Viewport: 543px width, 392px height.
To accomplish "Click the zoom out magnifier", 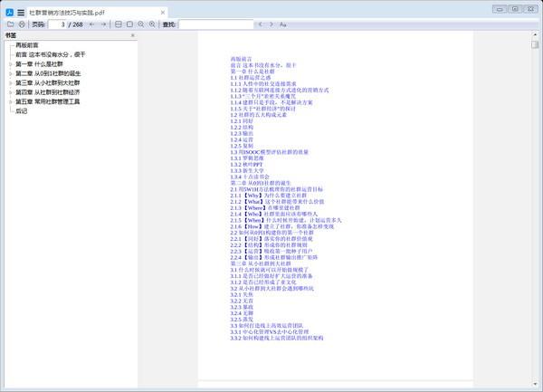I will pos(141,24).
